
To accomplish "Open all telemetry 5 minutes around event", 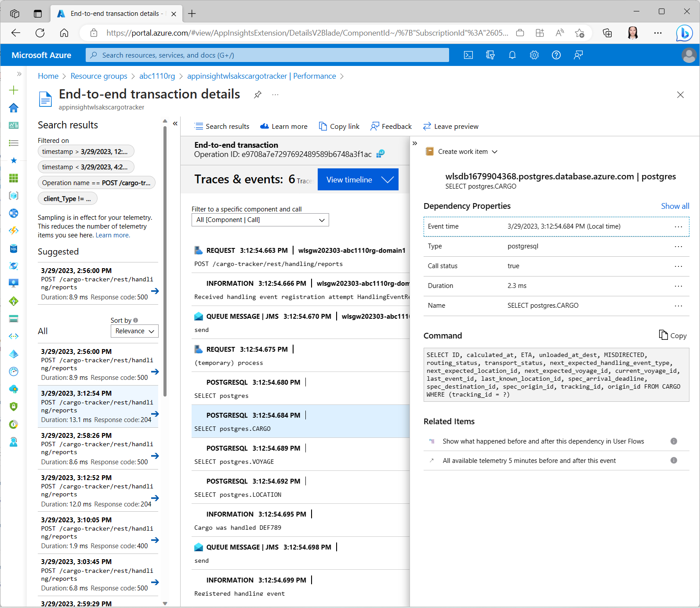I will 529,461.
